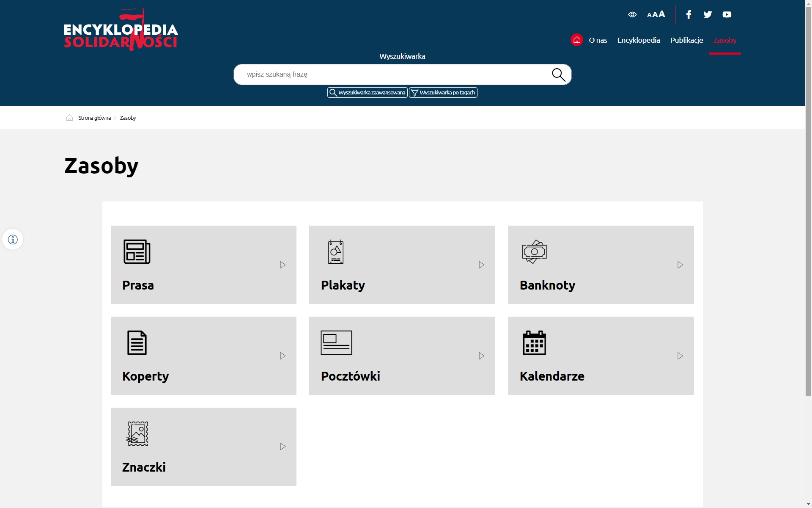Open the accessibility info icon on left edge
Image resolution: width=812 pixels, height=508 pixels.
[x=13, y=240]
